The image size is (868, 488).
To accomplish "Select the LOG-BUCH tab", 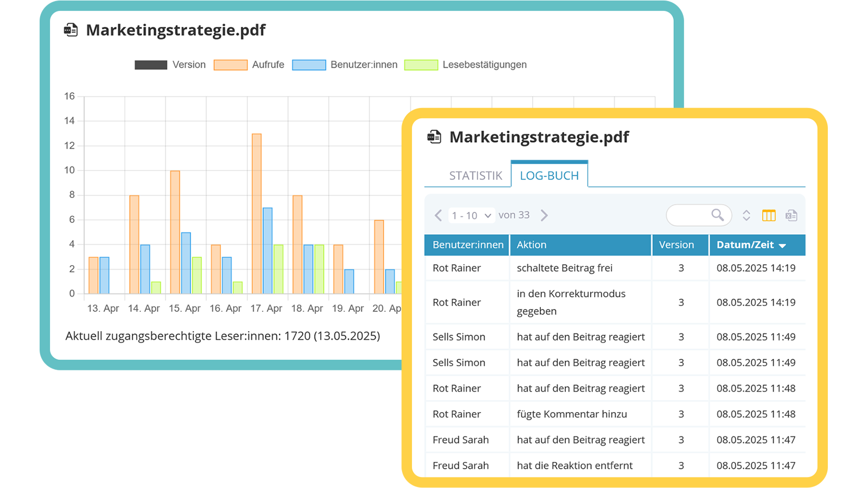I will click(x=549, y=175).
